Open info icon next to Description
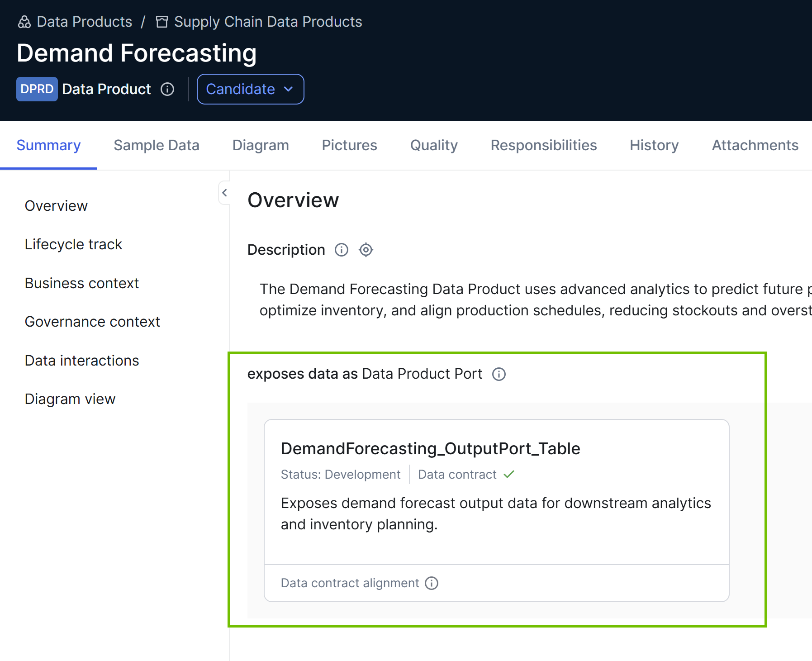This screenshot has height=661, width=812. tap(342, 250)
